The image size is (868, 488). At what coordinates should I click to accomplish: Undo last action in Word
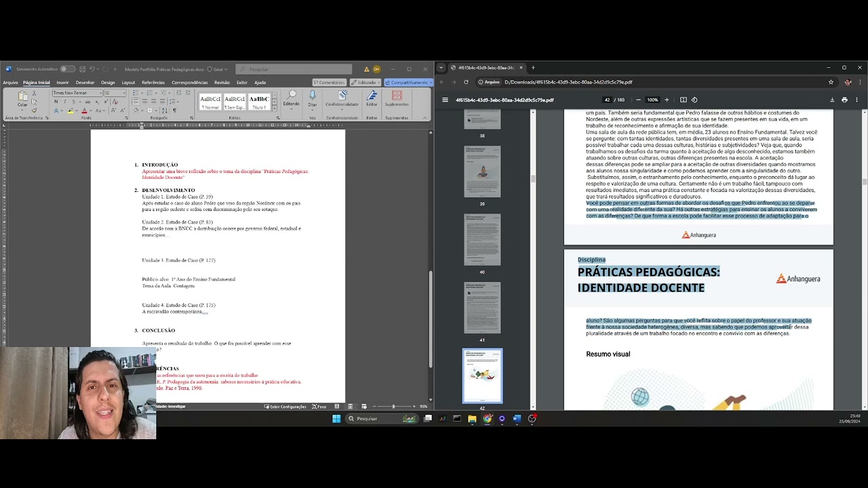(92, 69)
